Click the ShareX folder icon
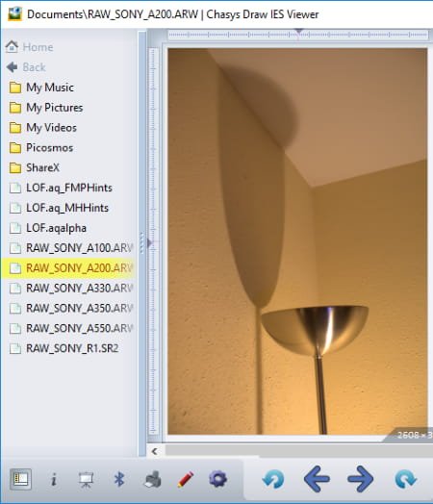 pyautogui.click(x=15, y=167)
